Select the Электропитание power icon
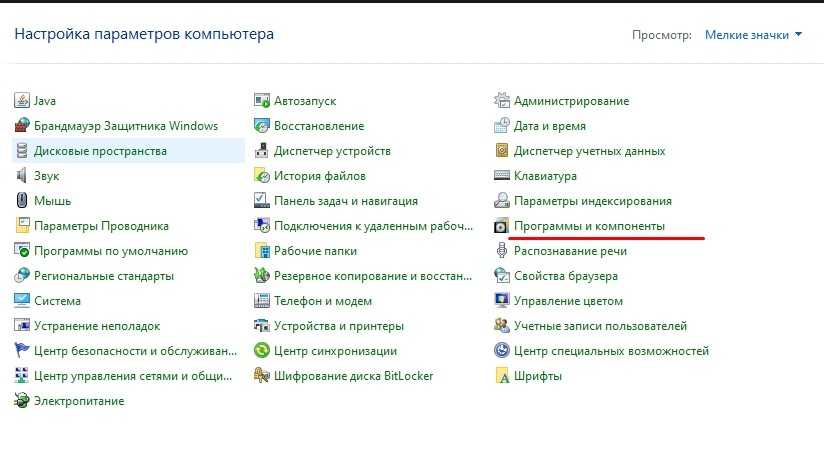Viewport: 824px width, 452px height. pos(22,401)
